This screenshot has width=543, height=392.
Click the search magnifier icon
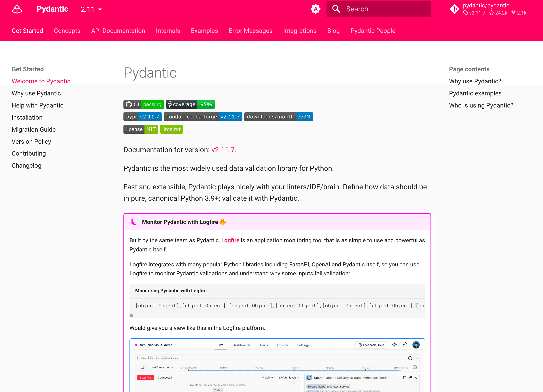336,9
